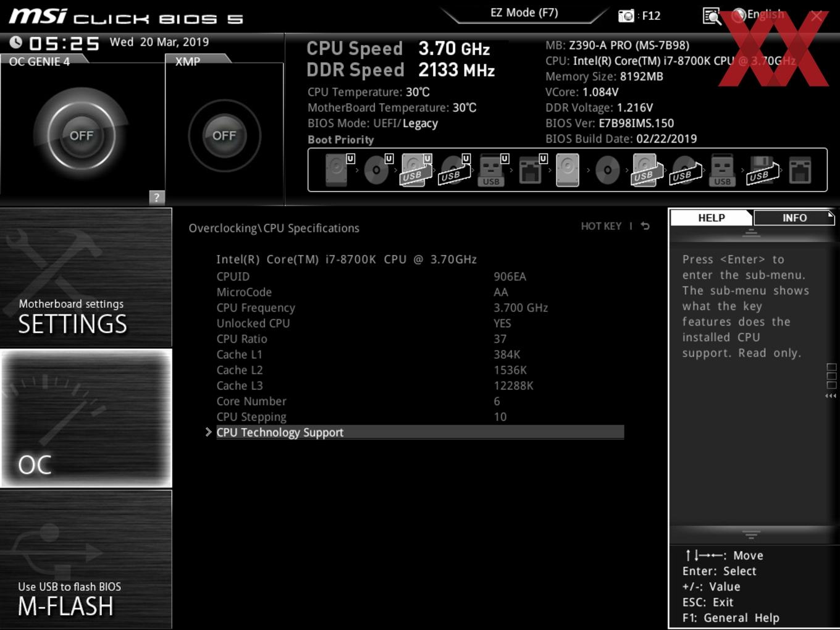Image resolution: width=840 pixels, height=630 pixels.
Task: Click the VCore 1.084V reading
Action: 582,92
